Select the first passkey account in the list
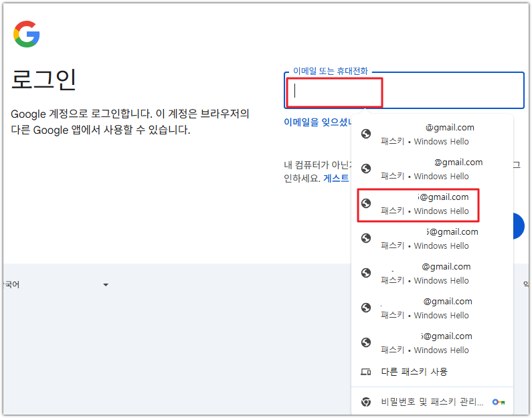 point(432,134)
